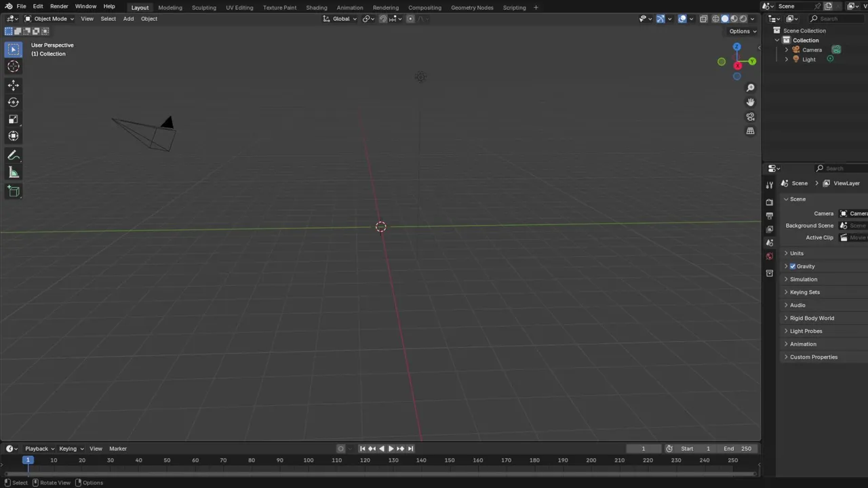Open the viewport Options dropdown
The image size is (868, 488).
[x=743, y=31]
